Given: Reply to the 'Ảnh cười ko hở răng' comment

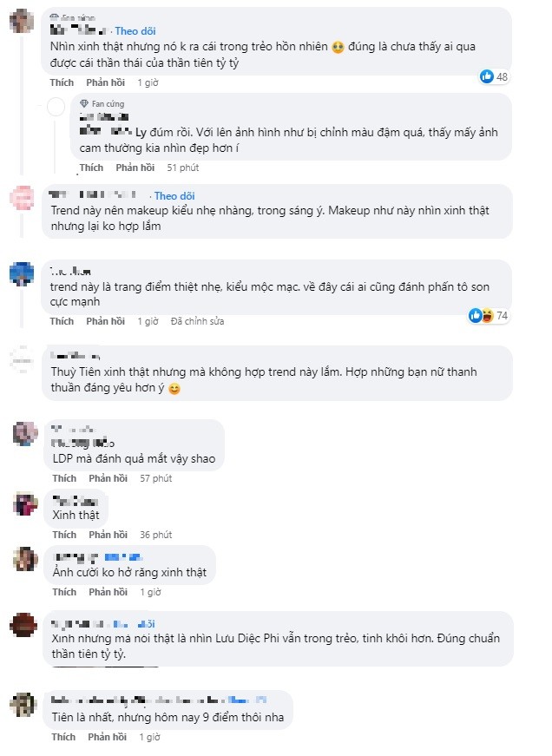Looking at the screenshot, I should pyautogui.click(x=107, y=592).
